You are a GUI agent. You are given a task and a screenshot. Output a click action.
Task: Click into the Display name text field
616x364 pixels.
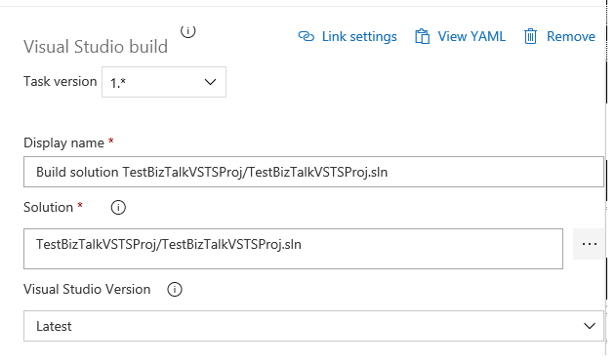(313, 172)
